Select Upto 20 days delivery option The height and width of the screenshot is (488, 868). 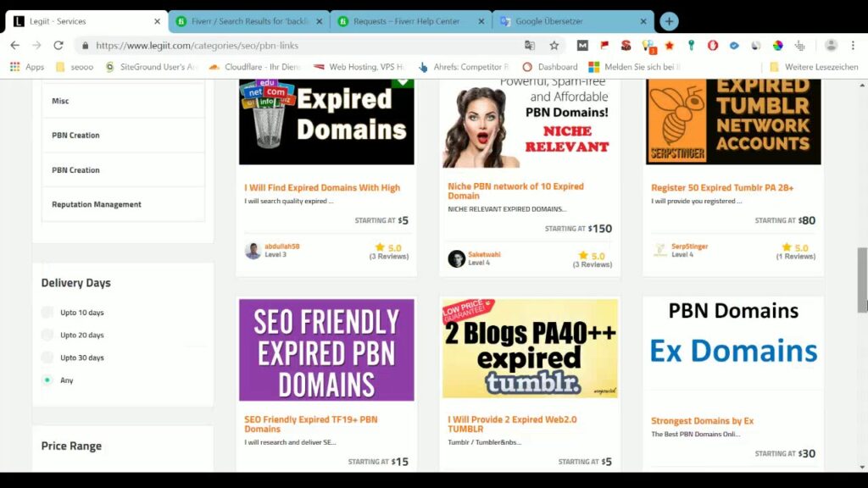47,335
